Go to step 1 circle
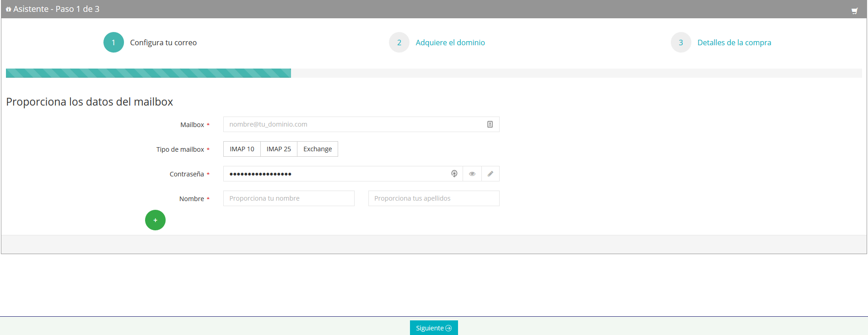The image size is (868, 335). click(113, 43)
